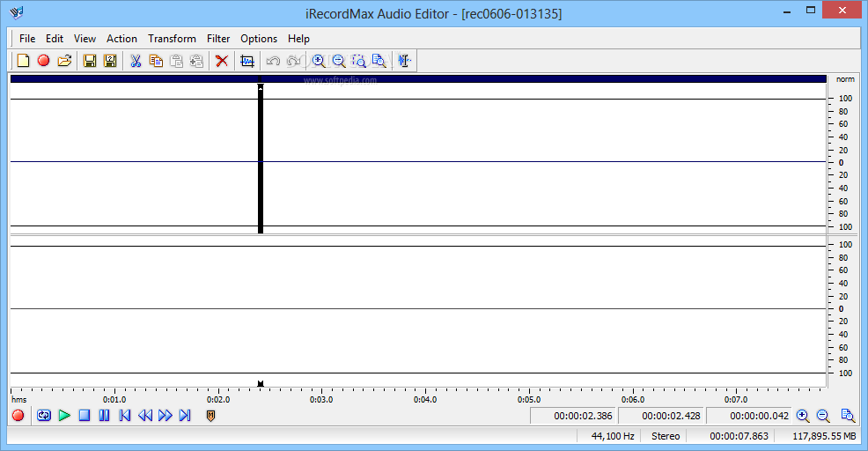Click the 44,100 Hz sample rate status
868x451 pixels.
click(x=612, y=436)
